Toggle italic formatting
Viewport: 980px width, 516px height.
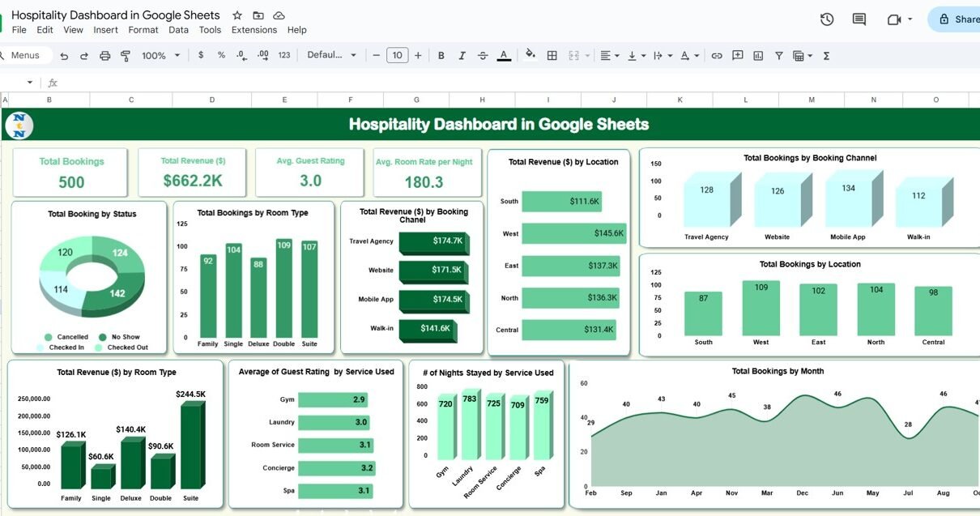coord(462,56)
